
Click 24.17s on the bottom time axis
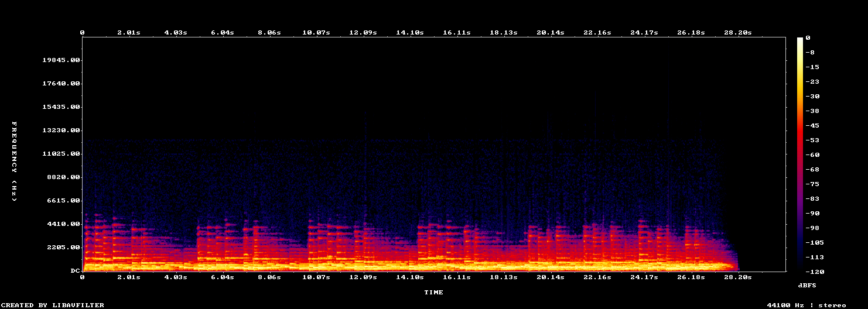(x=644, y=277)
